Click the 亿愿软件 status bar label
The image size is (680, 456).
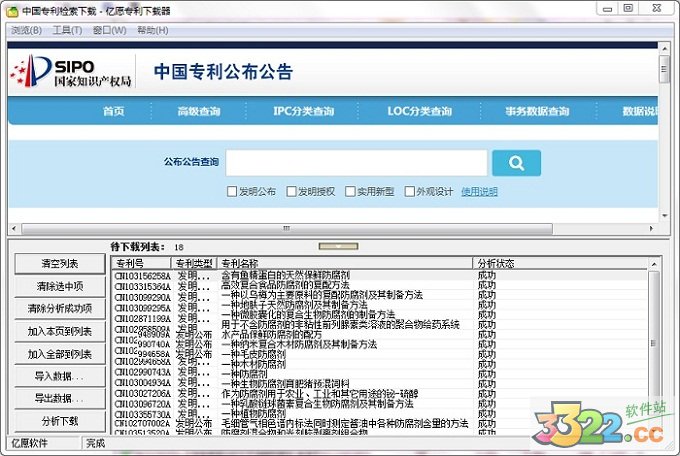[x=29, y=443]
